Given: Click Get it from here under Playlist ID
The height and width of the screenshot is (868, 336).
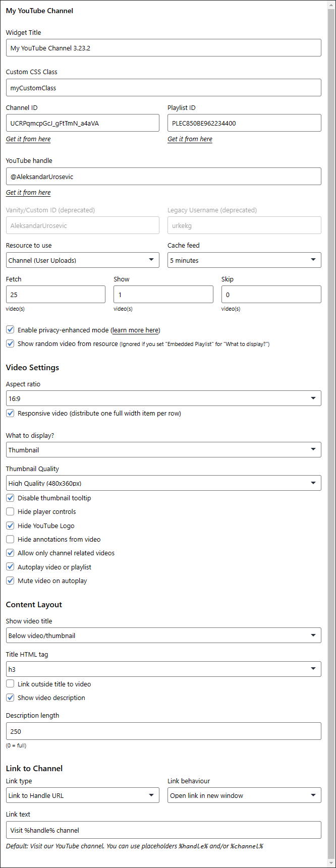Looking at the screenshot, I should [190, 139].
